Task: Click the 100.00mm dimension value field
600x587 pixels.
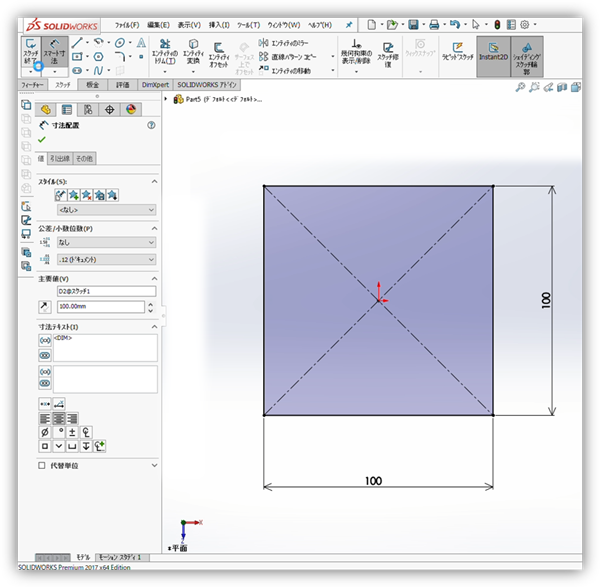Action: pos(101,307)
